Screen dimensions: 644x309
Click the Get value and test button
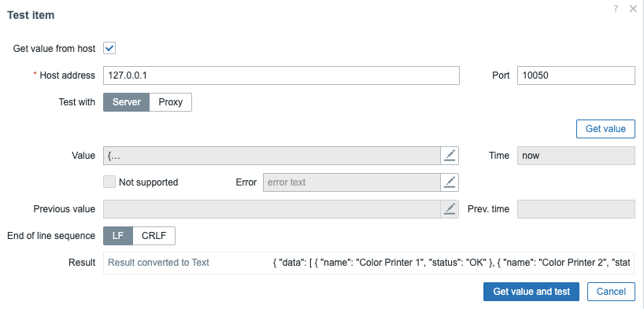531,292
